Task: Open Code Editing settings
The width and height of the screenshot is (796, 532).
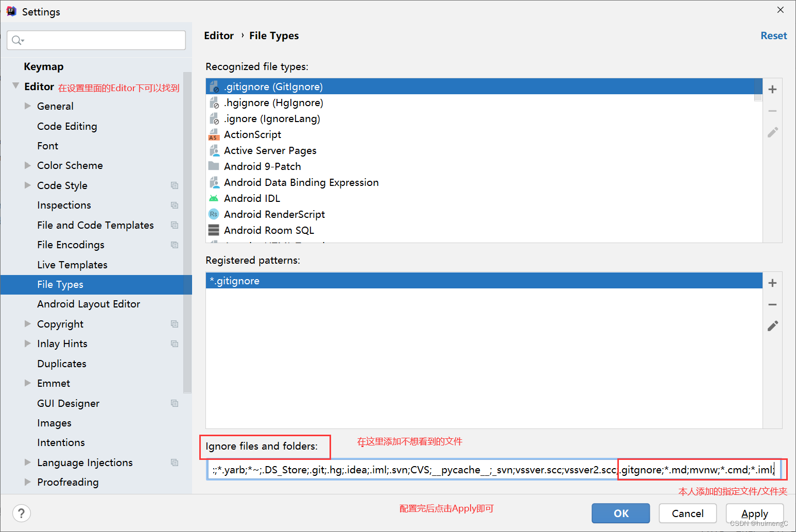Action: [67, 126]
